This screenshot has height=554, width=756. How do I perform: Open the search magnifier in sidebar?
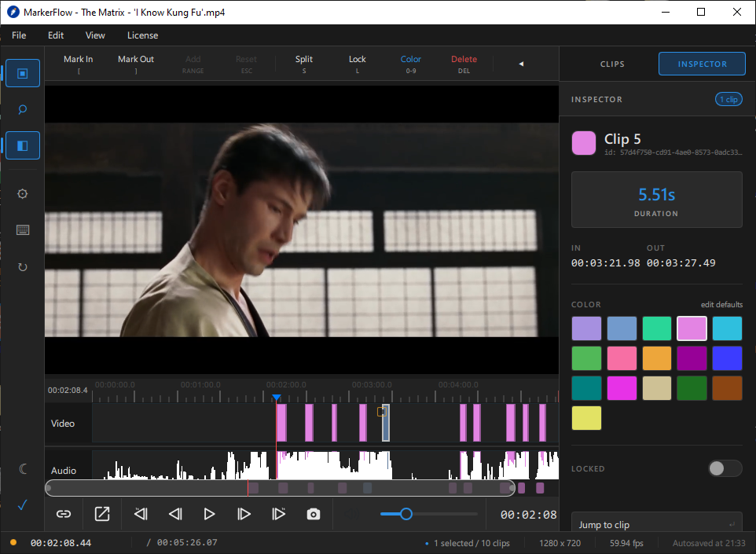23,109
